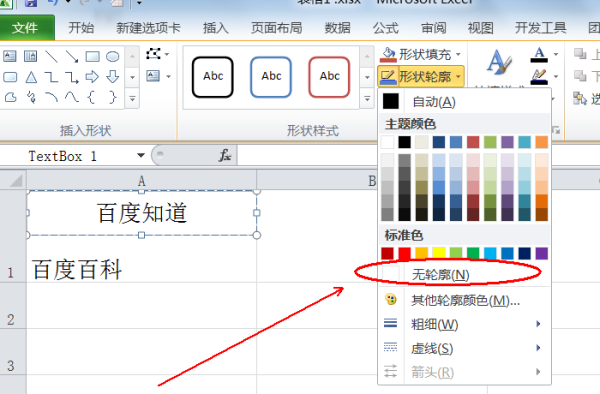Click the Name Box showing TextBox 1

click(x=74, y=156)
